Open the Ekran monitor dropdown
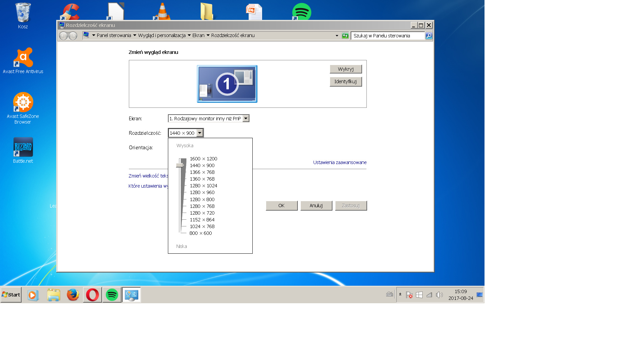644x344 pixels. coord(209,118)
